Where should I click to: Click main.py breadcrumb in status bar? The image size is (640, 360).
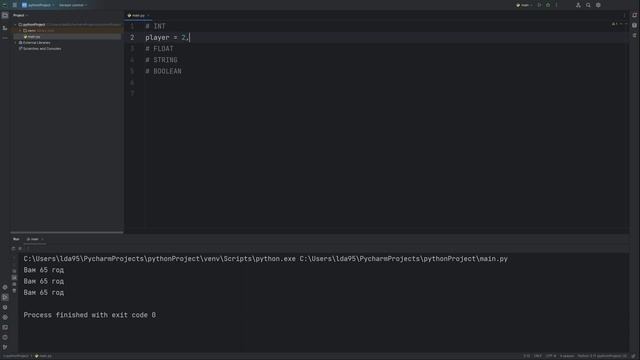click(43, 356)
